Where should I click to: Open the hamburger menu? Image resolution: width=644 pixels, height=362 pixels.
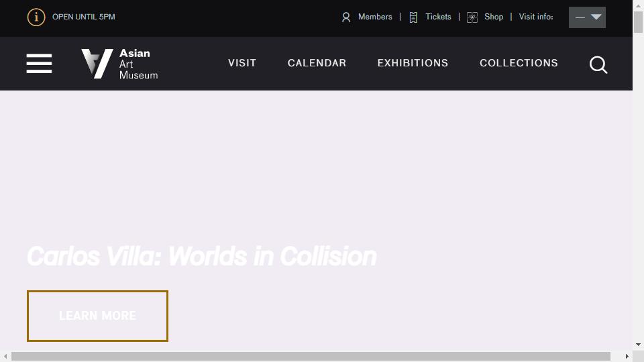coord(39,64)
